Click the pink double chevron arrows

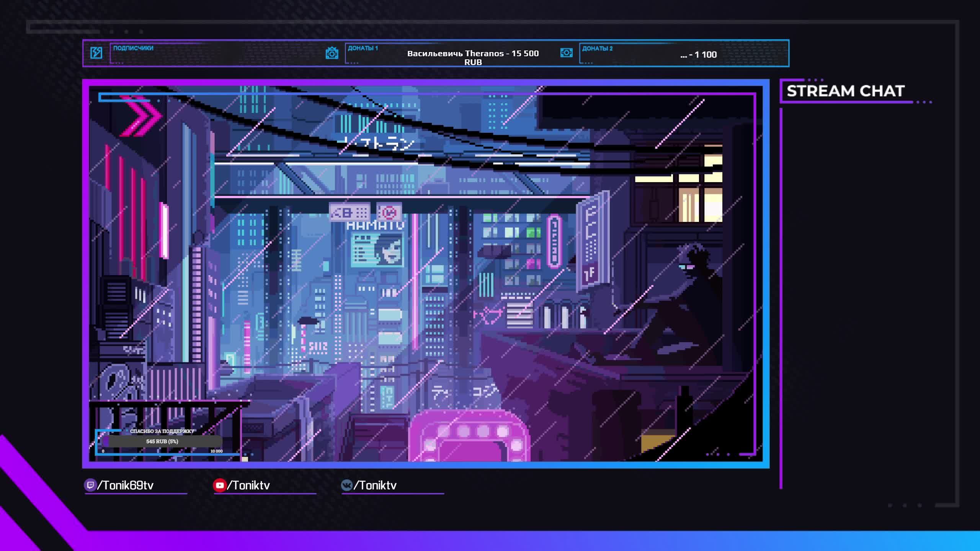coord(141,116)
